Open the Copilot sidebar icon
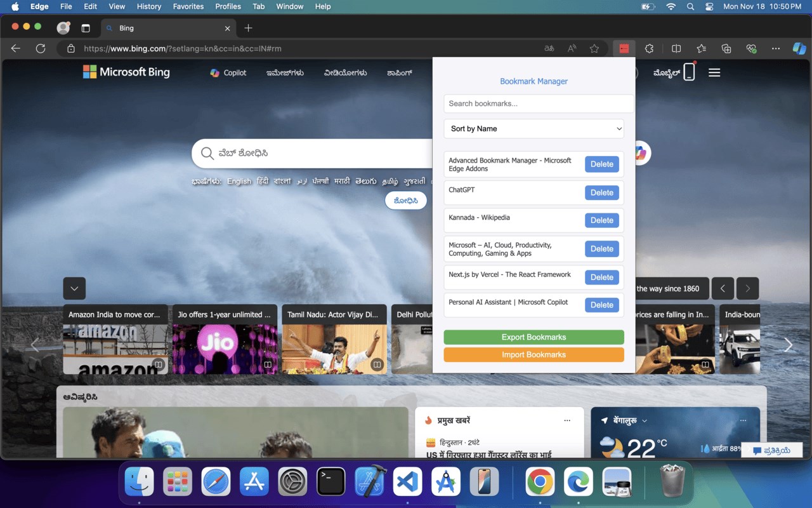 click(799, 48)
